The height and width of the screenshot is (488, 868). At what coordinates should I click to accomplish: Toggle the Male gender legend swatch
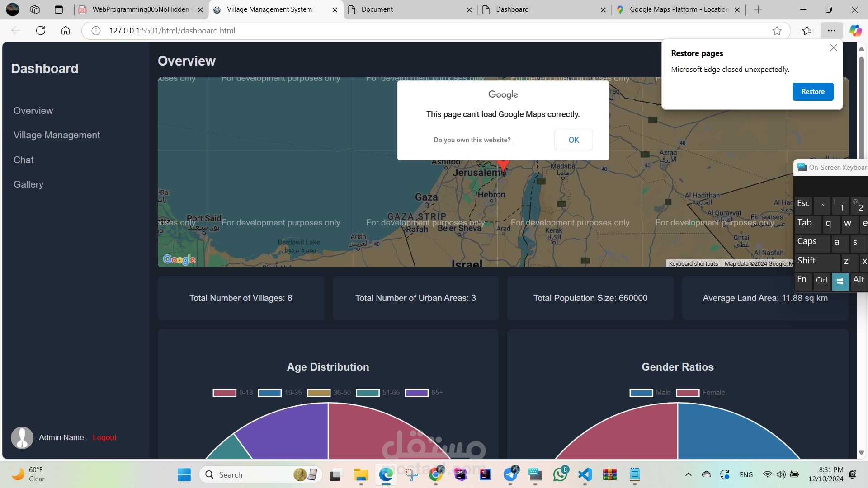(641, 393)
